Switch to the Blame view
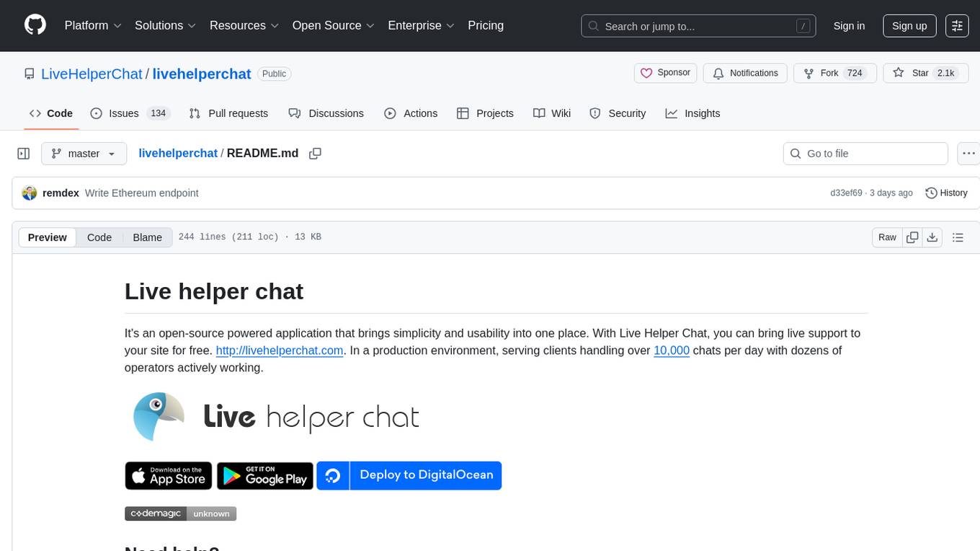980x551 pixels. [x=147, y=237]
